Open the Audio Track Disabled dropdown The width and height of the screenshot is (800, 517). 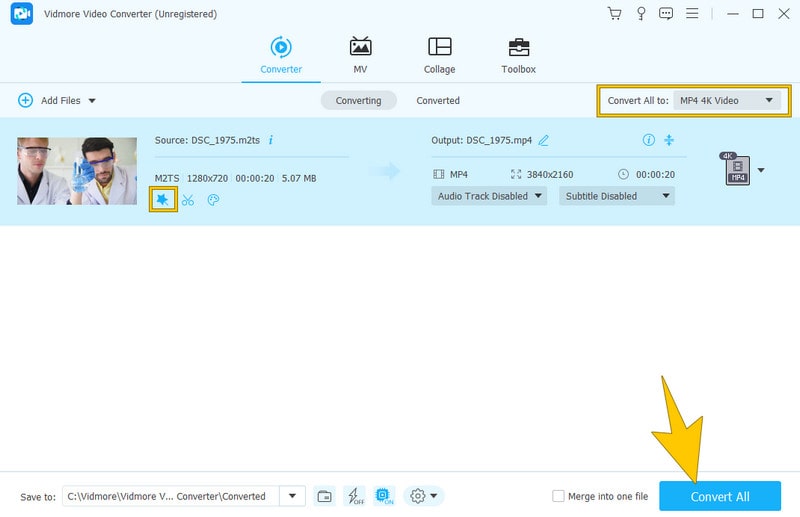[489, 196]
